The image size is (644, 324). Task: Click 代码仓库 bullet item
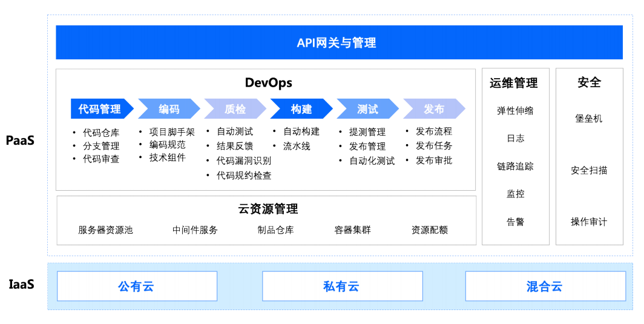(x=101, y=133)
